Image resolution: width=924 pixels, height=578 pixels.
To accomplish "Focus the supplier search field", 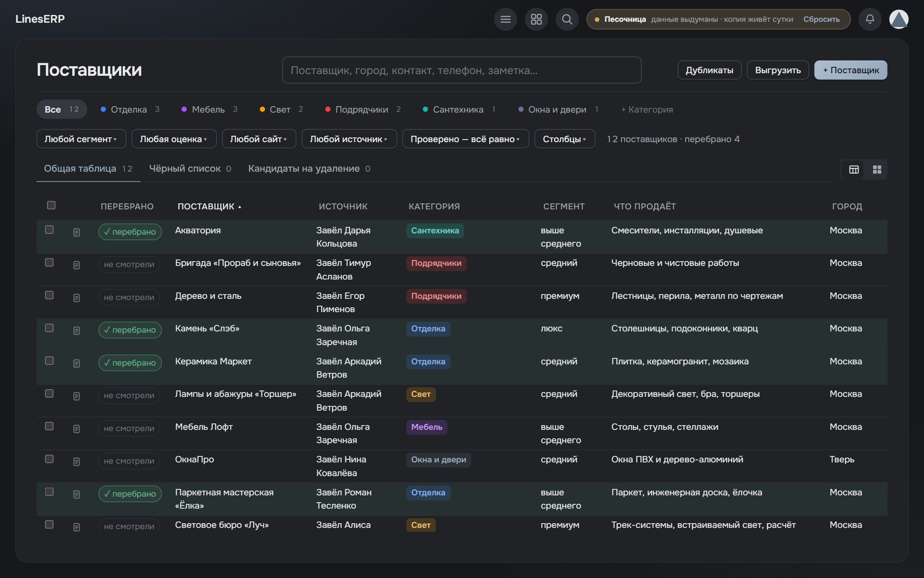I will point(462,70).
